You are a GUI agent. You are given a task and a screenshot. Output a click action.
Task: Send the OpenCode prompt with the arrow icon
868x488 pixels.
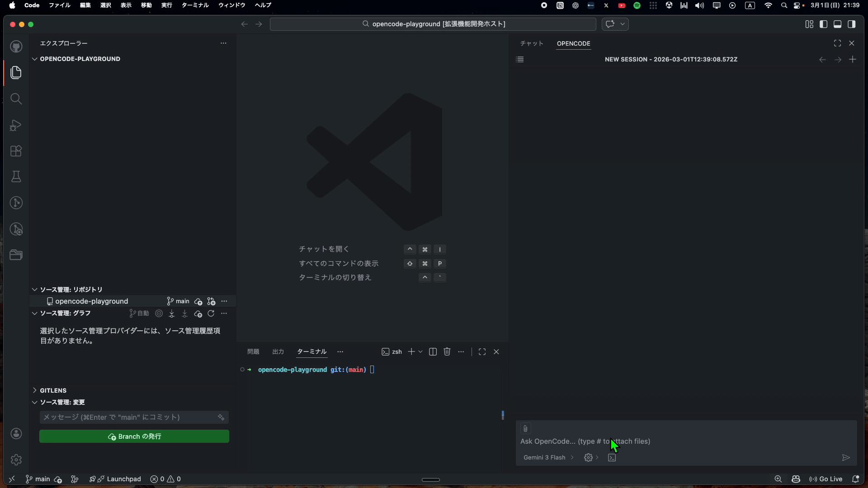[846, 458]
